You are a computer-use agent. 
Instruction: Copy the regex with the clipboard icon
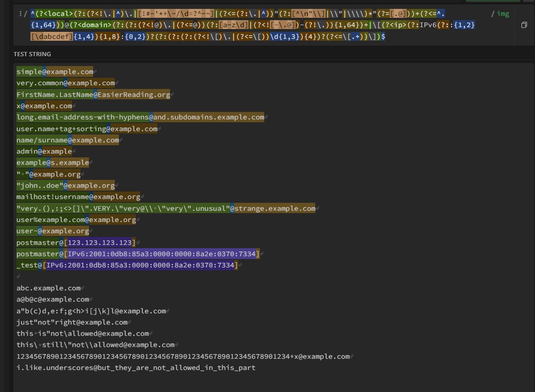[x=524, y=25]
